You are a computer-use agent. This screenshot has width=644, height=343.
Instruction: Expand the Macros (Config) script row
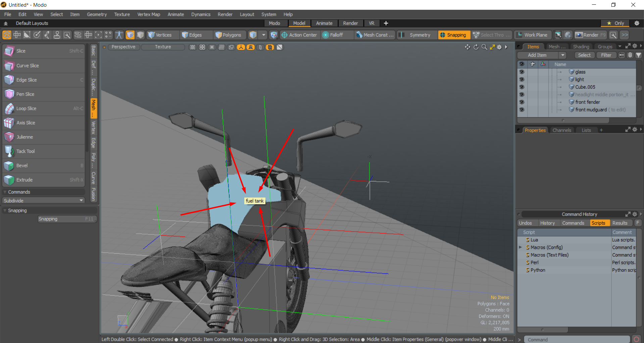tap(521, 247)
